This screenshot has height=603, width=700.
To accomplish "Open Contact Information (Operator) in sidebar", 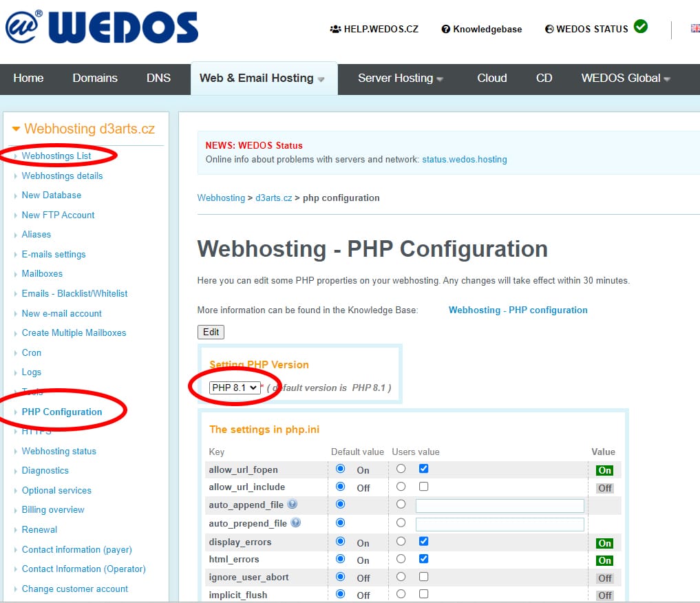I will [83, 569].
